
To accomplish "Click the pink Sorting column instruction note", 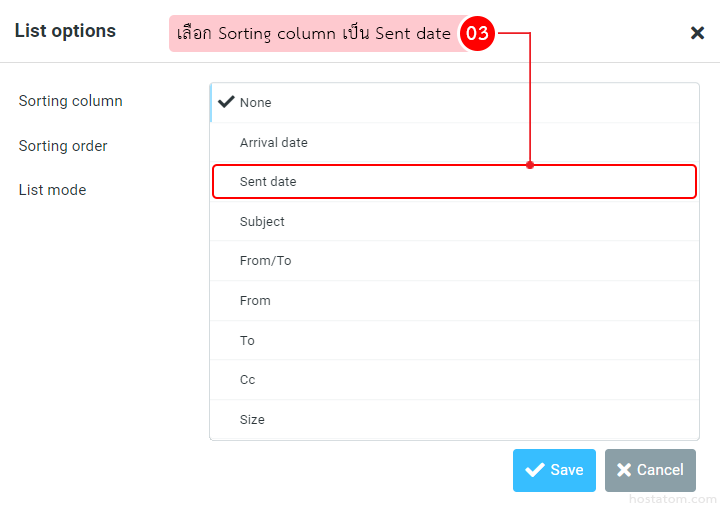I will [x=313, y=33].
